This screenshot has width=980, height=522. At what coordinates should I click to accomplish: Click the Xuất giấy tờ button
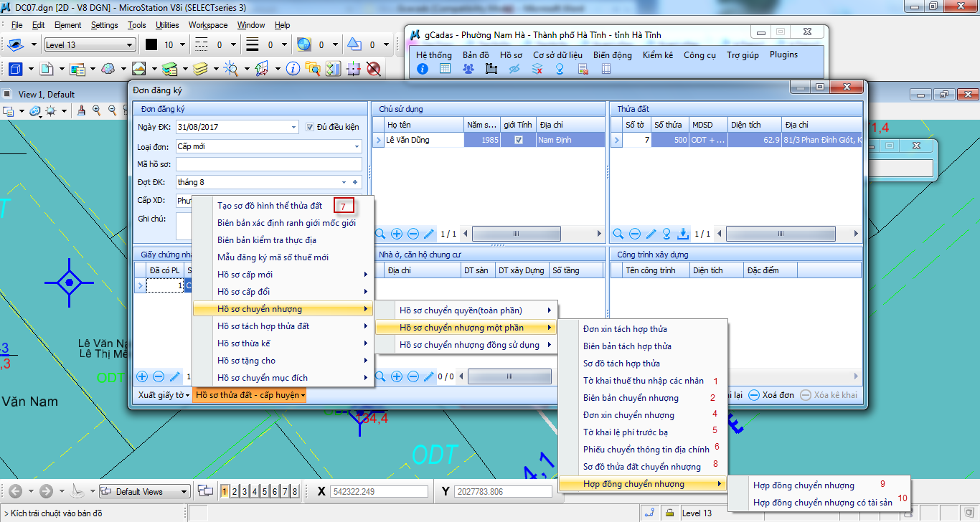(x=164, y=395)
